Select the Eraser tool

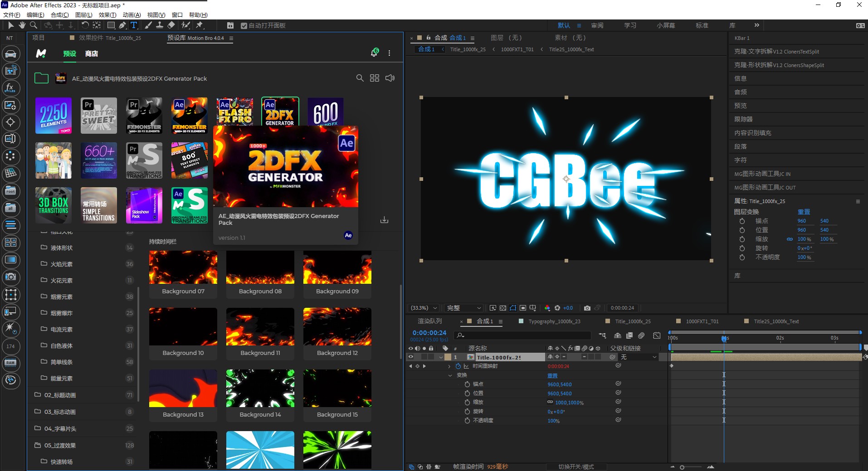point(171,25)
